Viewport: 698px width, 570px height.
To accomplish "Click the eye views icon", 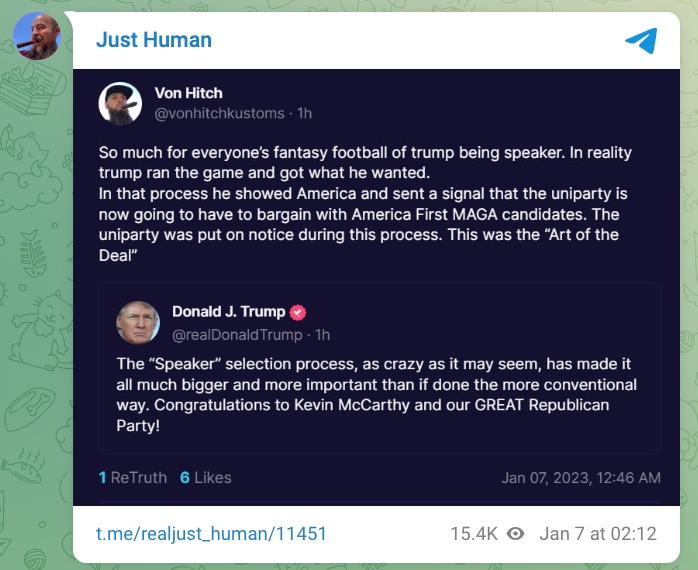I will (x=516, y=534).
